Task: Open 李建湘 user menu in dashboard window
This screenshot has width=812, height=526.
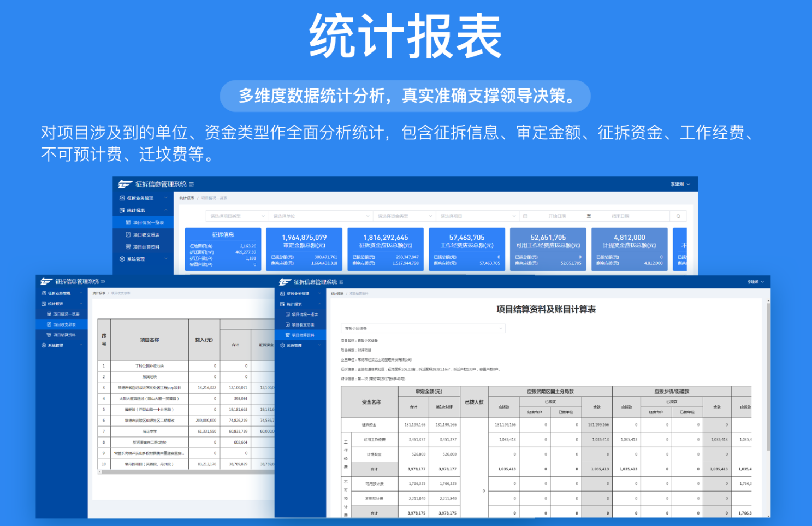Action: (680, 185)
